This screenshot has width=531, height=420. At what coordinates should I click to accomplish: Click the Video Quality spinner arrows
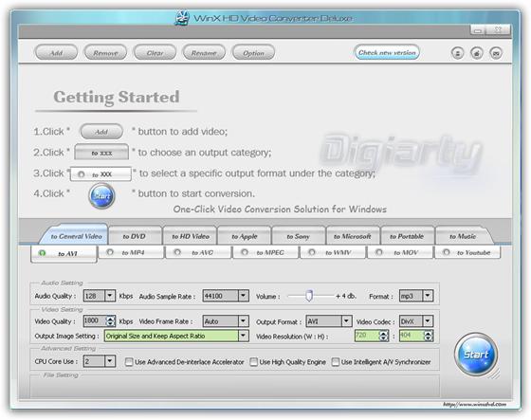coord(110,320)
